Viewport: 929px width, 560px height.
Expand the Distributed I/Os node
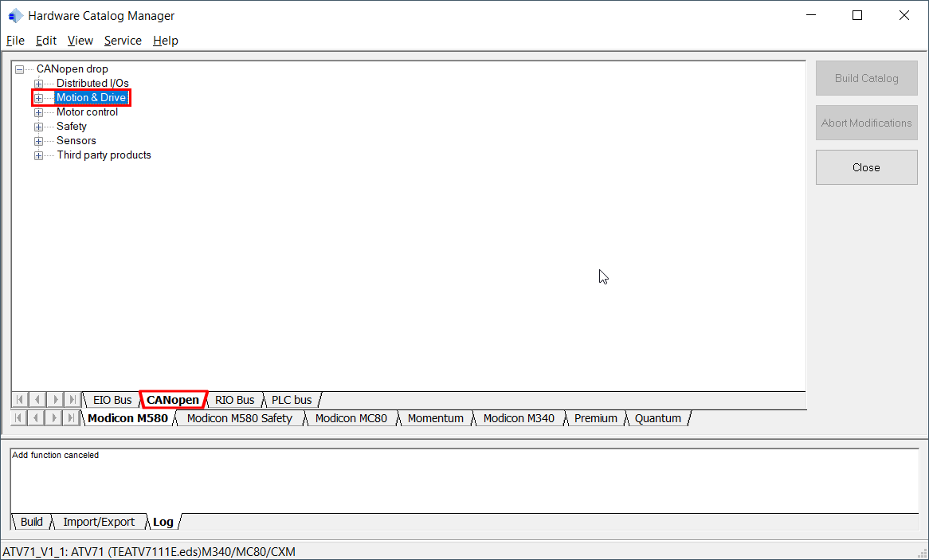coord(38,84)
